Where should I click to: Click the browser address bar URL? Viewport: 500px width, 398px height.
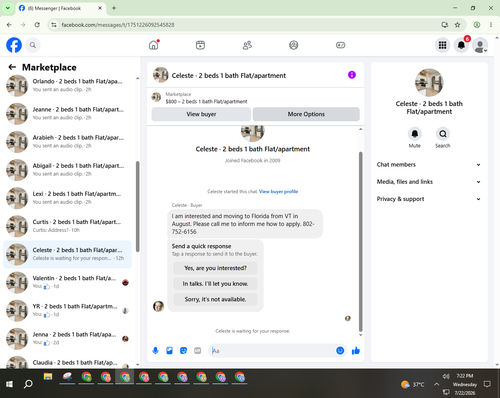pos(118,25)
